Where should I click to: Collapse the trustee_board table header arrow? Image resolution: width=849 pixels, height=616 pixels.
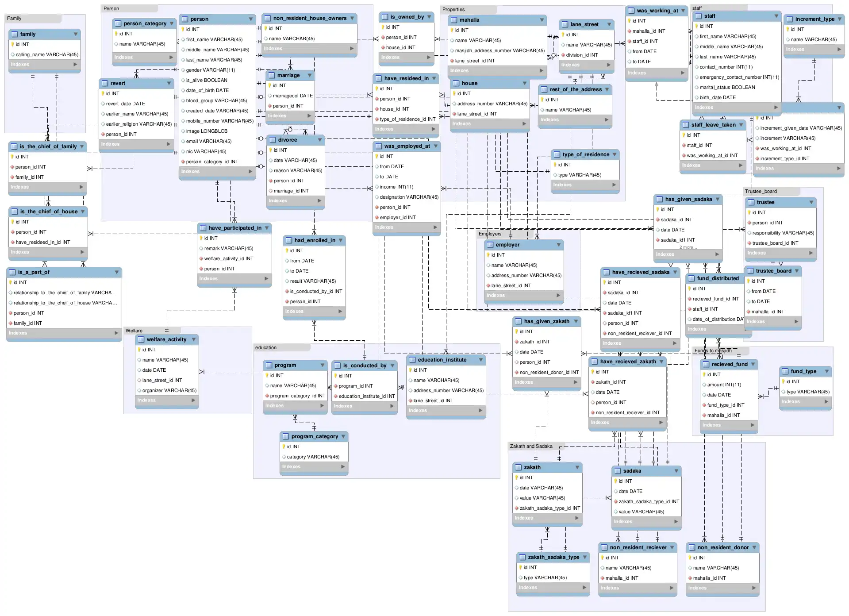[797, 271]
